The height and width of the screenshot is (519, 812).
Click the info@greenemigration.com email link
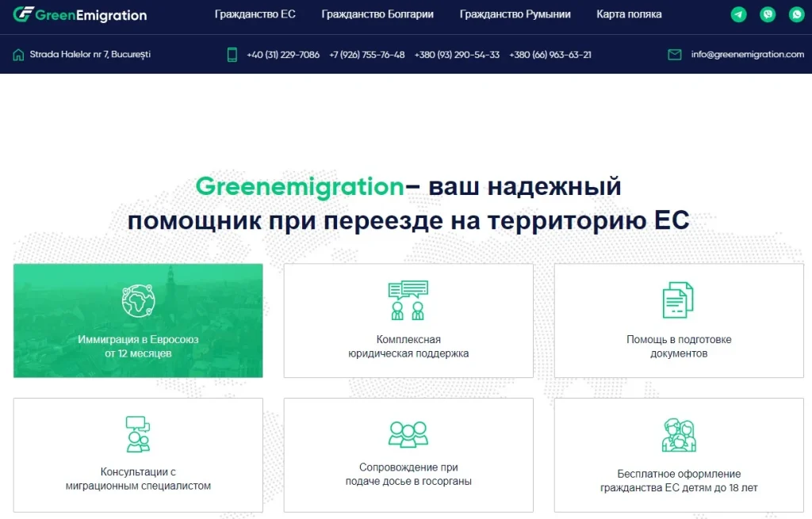747,55
